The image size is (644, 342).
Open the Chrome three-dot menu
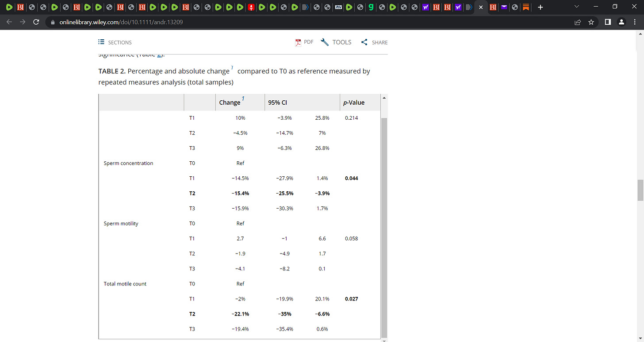click(634, 22)
